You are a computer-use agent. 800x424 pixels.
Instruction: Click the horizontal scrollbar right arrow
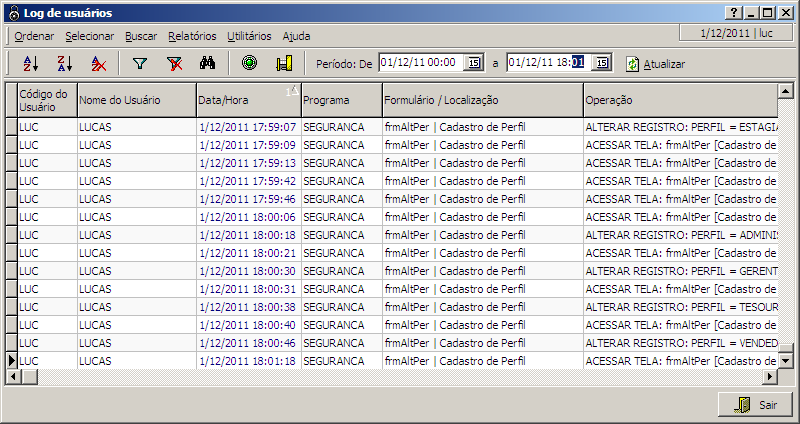pos(771,376)
